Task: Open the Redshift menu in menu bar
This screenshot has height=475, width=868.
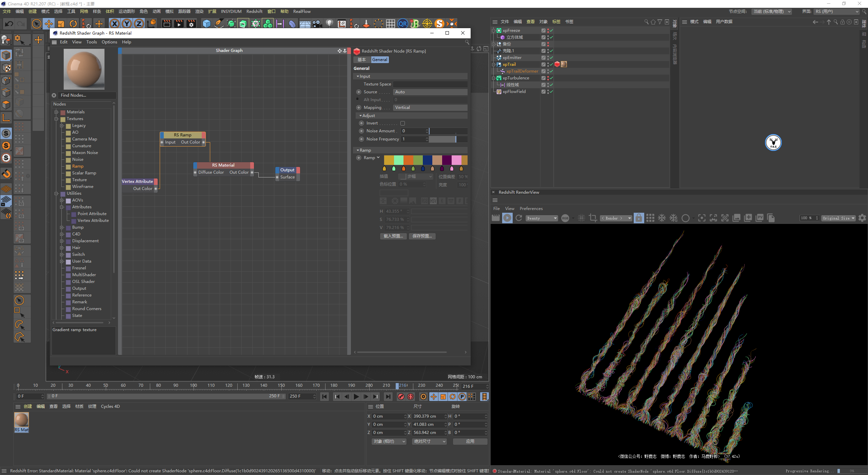Action: click(254, 12)
